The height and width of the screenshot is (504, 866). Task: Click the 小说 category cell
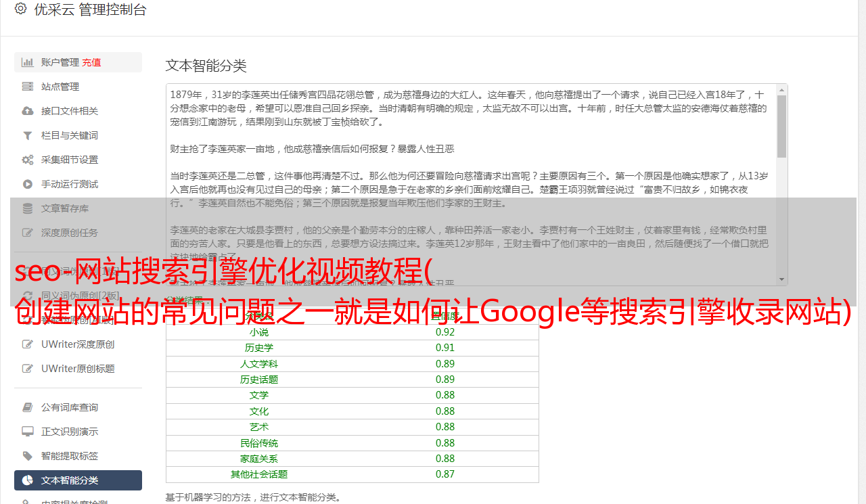[258, 332]
